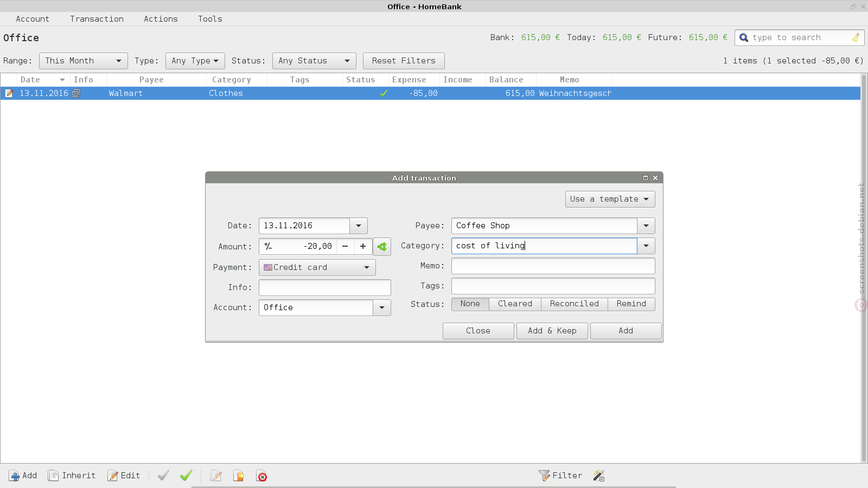
Task: Click the Close button in dialog
Action: [478, 331]
